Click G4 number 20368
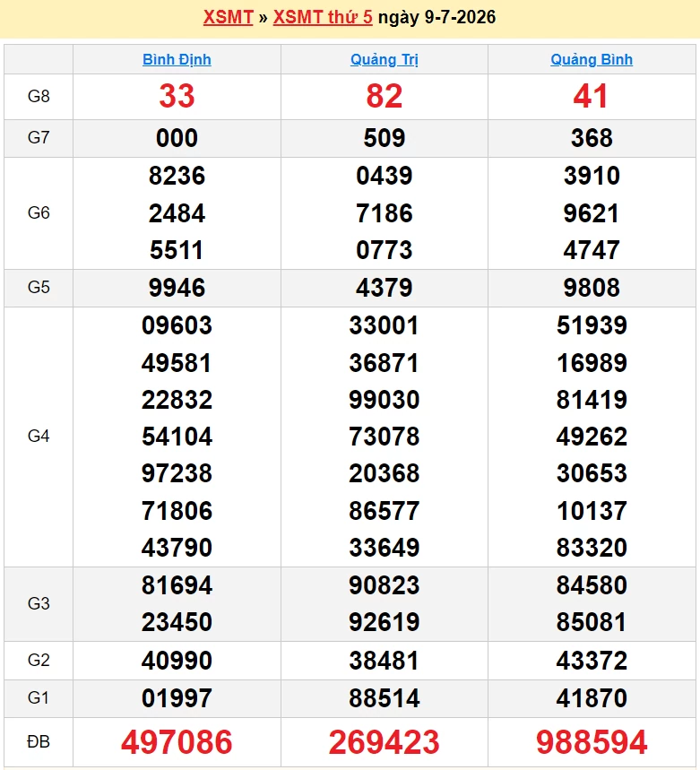 tap(385, 473)
